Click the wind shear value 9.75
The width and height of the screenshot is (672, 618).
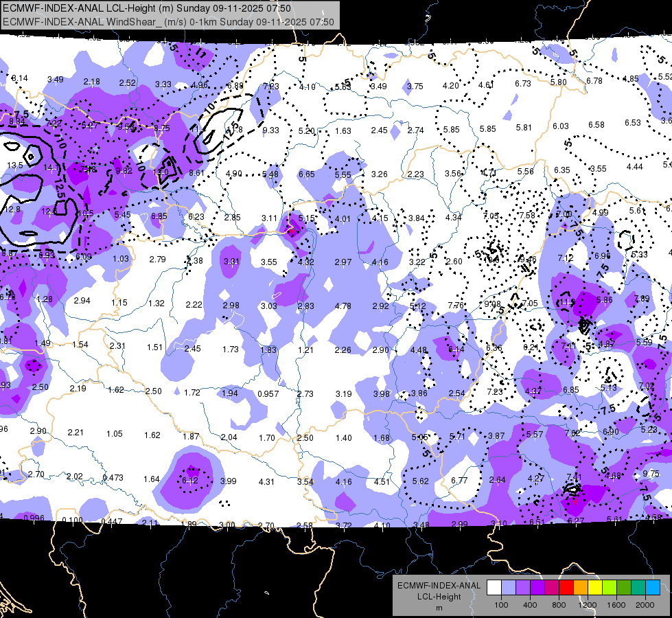[x=651, y=474]
